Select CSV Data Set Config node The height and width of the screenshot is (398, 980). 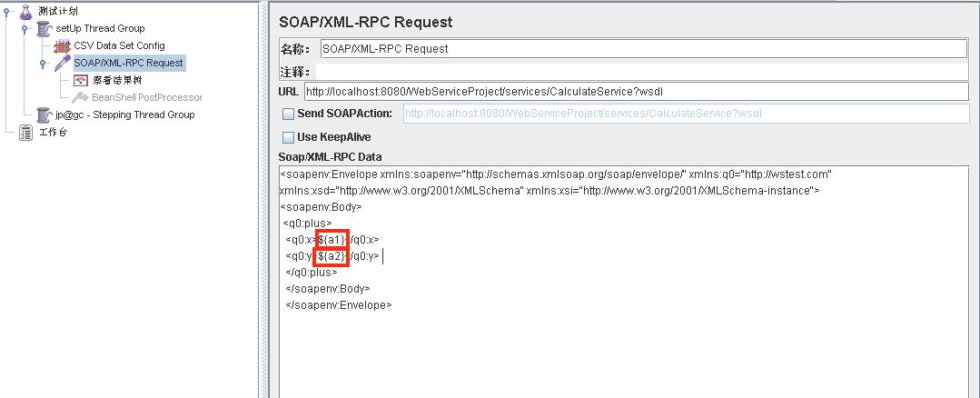coord(119,45)
